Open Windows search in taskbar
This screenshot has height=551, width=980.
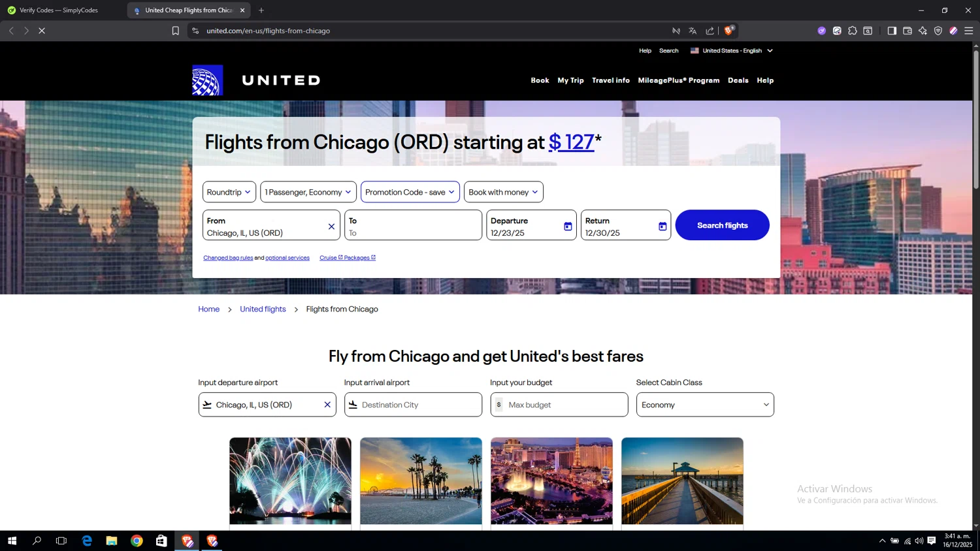click(x=37, y=541)
